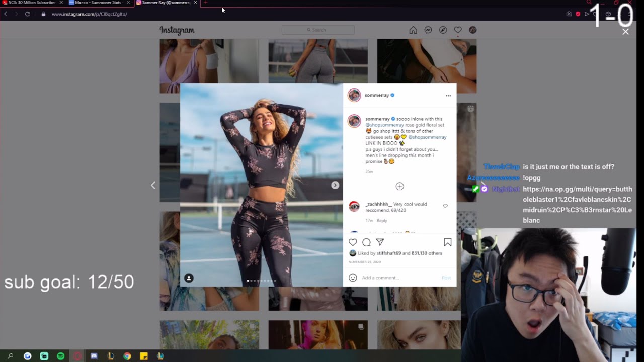The height and width of the screenshot is (362, 644).
Task: Open Instagram messenger icon
Action: pos(428,30)
